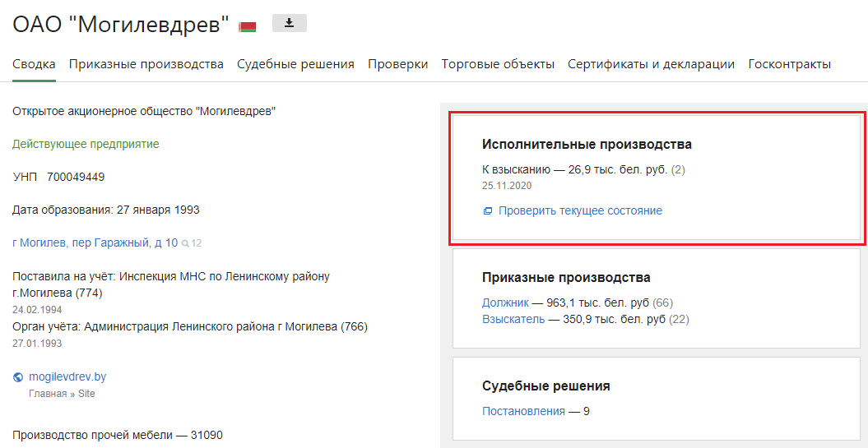The width and height of the screenshot is (868, 448).
Task: Click the date 27.01.1993
Action: [37, 344]
